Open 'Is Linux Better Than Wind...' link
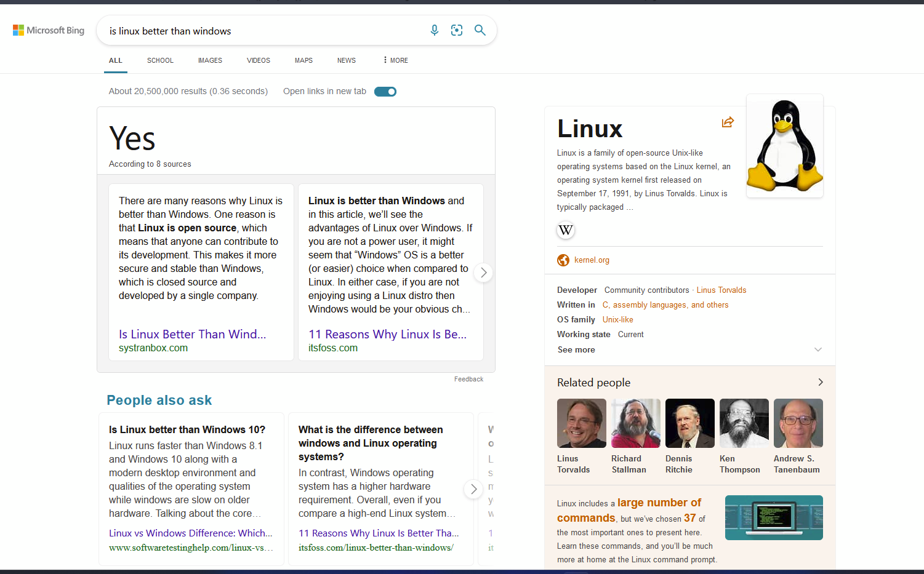 click(193, 334)
